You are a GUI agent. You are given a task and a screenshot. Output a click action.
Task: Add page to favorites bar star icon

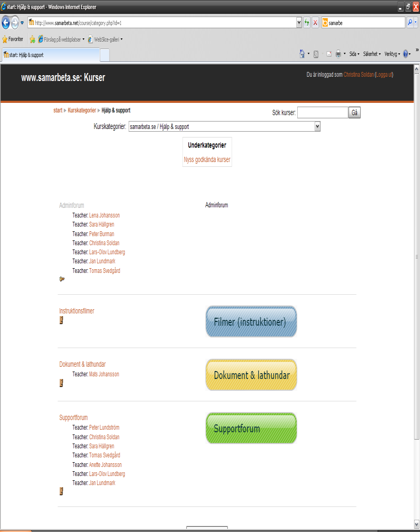coord(32,39)
